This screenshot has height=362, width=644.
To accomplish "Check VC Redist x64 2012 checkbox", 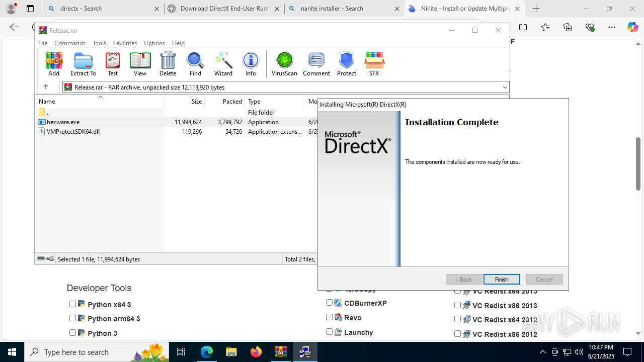I will pos(457,319).
